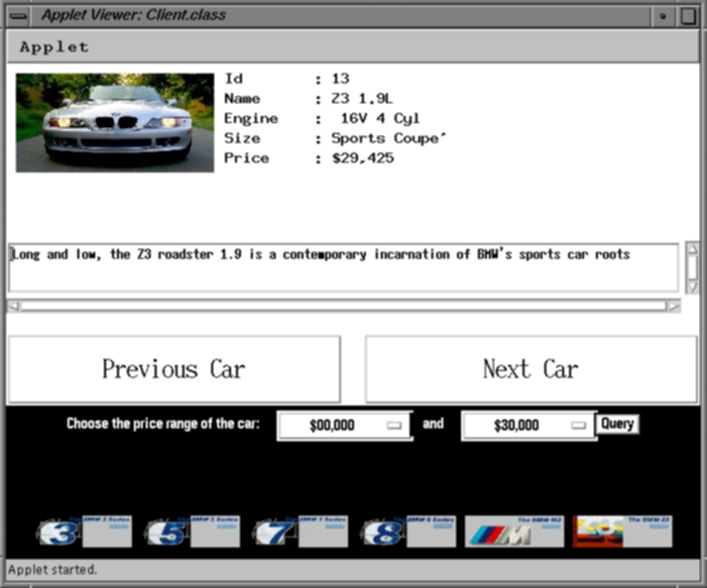This screenshot has height=588, width=707.
Task: Open the Applet menu
Action: click(55, 47)
